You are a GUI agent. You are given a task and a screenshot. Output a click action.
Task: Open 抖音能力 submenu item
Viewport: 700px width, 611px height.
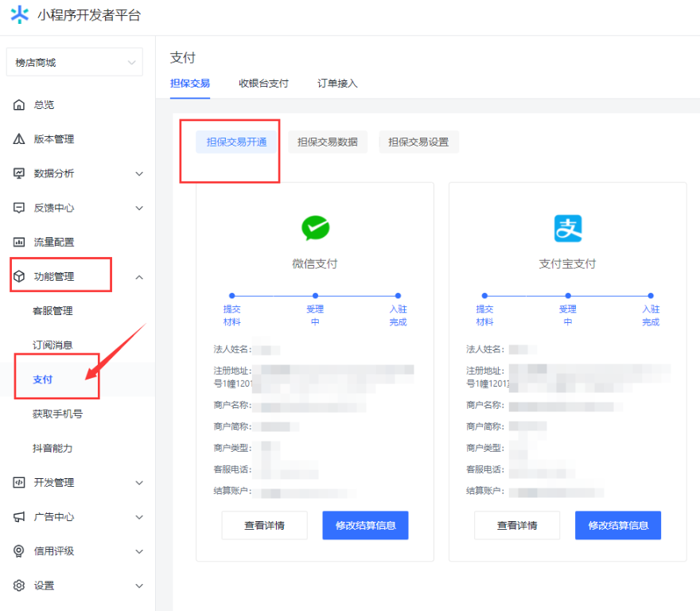pyautogui.click(x=52, y=449)
